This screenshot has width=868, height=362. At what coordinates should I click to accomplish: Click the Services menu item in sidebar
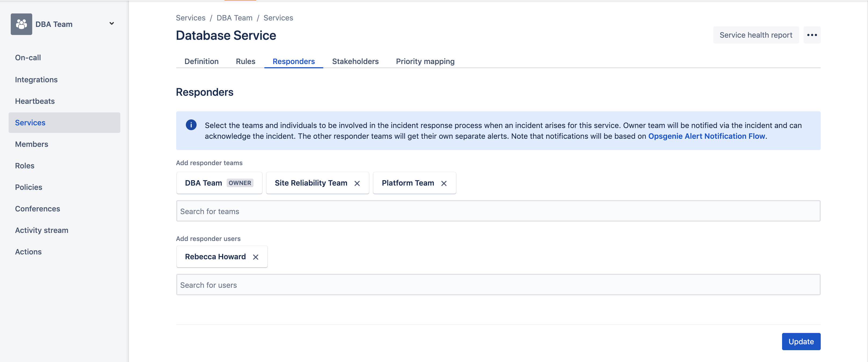tap(30, 122)
